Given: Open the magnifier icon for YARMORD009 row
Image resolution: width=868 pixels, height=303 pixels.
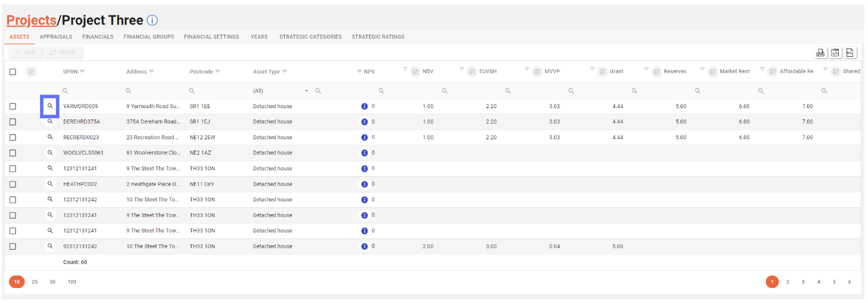Looking at the screenshot, I should (x=50, y=106).
